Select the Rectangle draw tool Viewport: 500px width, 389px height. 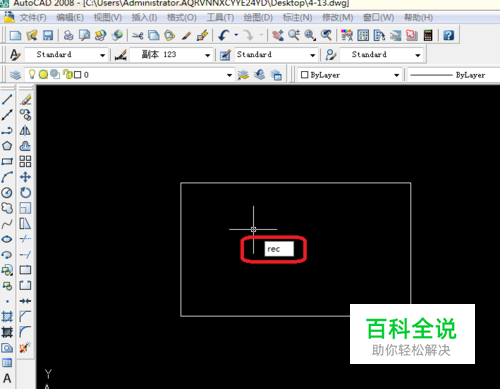coord(7,162)
